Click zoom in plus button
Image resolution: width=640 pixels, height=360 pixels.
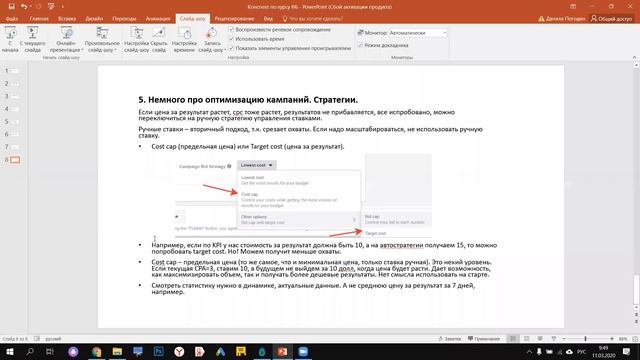612,339
